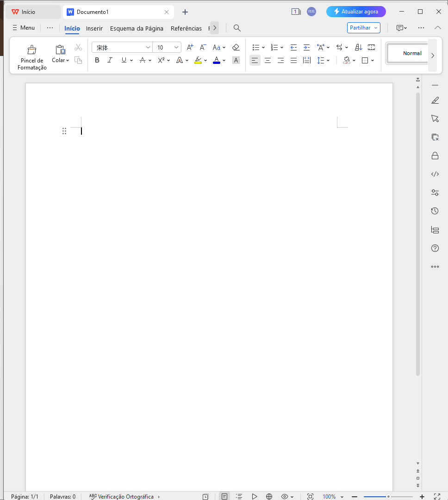This screenshot has height=500, width=448.
Task: Switch to the Esquema da Página tab
Action: [x=137, y=28]
